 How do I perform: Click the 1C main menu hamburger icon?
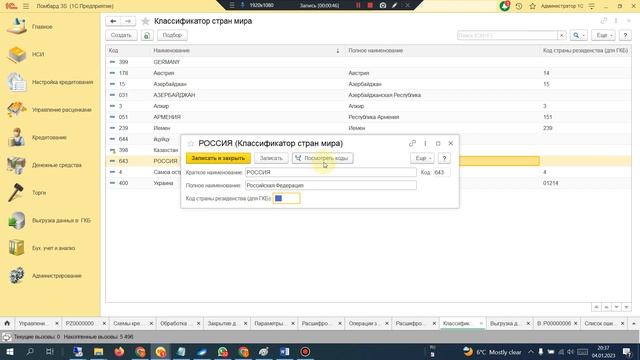pos(26,6)
